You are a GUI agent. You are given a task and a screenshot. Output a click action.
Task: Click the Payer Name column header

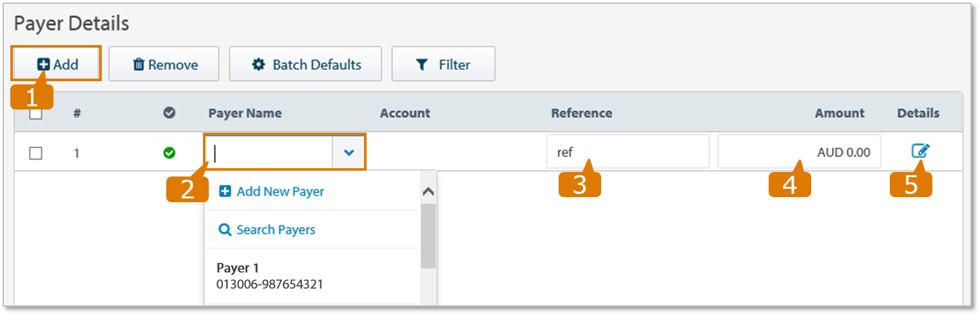[x=245, y=113]
